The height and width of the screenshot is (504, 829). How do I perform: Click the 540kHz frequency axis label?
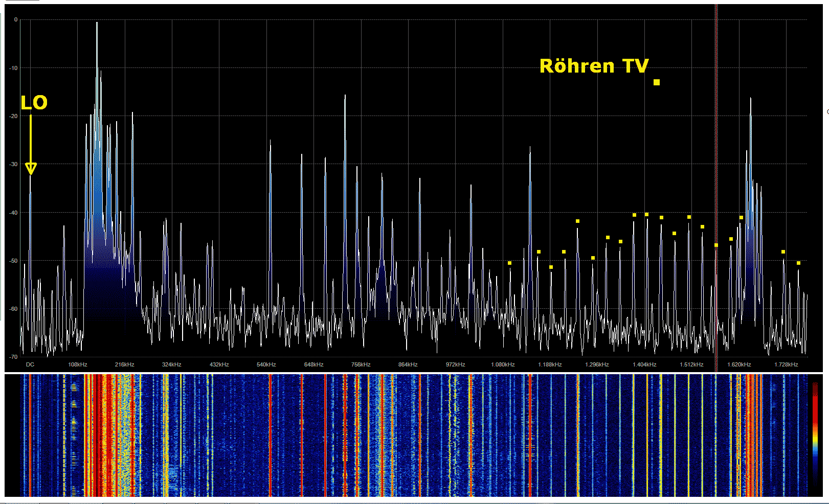pos(266,364)
